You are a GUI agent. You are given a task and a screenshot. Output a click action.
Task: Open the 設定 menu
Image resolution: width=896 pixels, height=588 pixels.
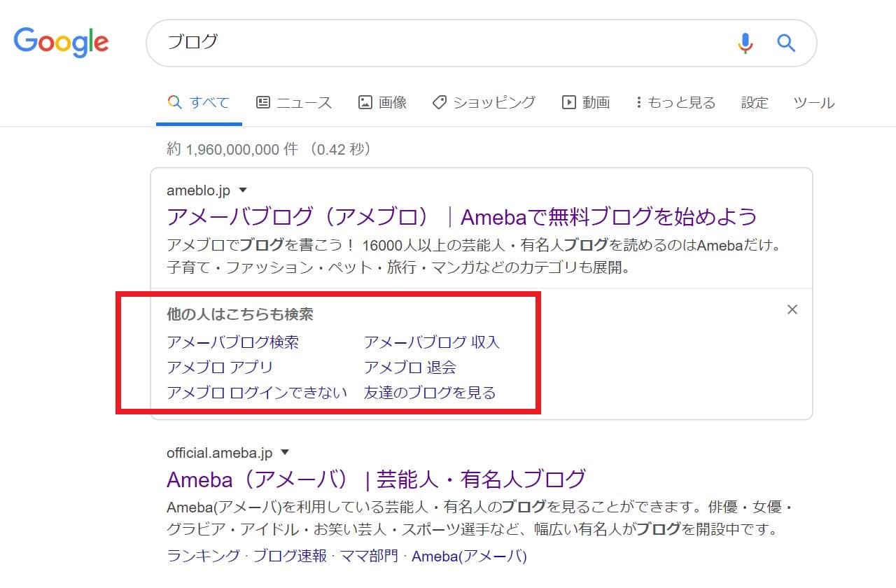pos(755,103)
